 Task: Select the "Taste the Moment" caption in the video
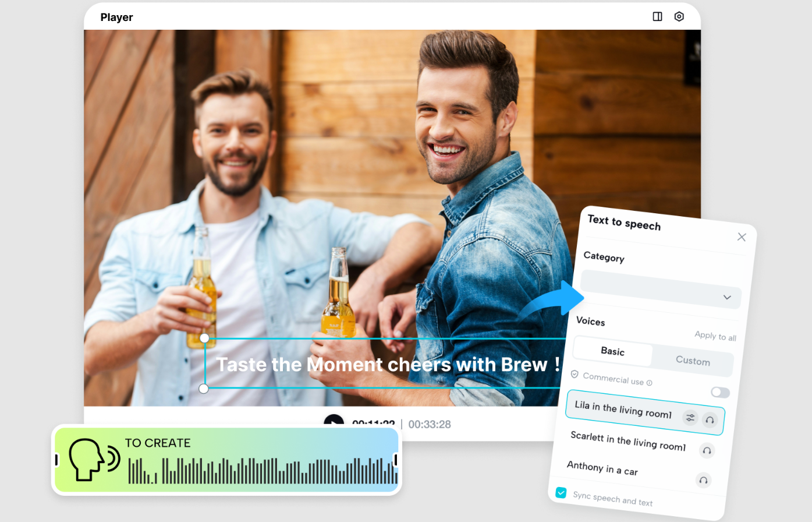388,365
